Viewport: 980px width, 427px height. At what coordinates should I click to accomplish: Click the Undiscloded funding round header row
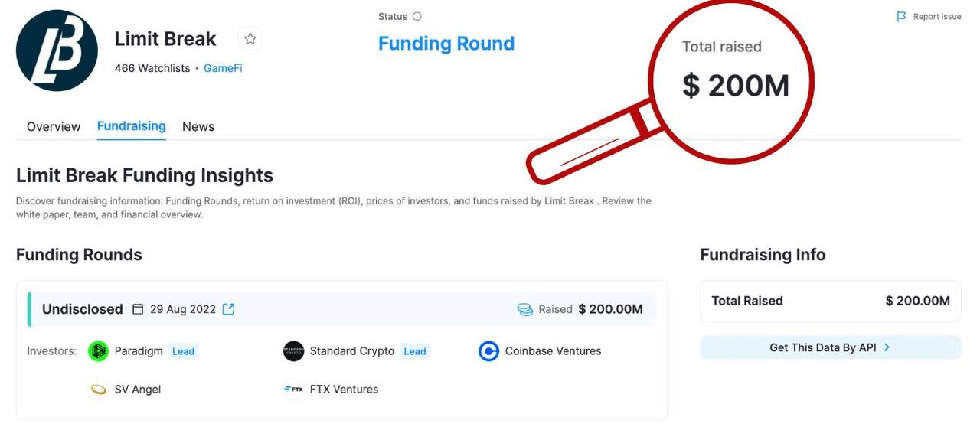341,309
